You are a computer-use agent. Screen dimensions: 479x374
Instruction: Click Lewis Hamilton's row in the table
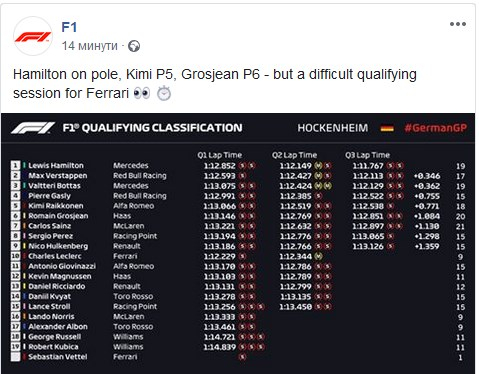[x=238, y=166]
